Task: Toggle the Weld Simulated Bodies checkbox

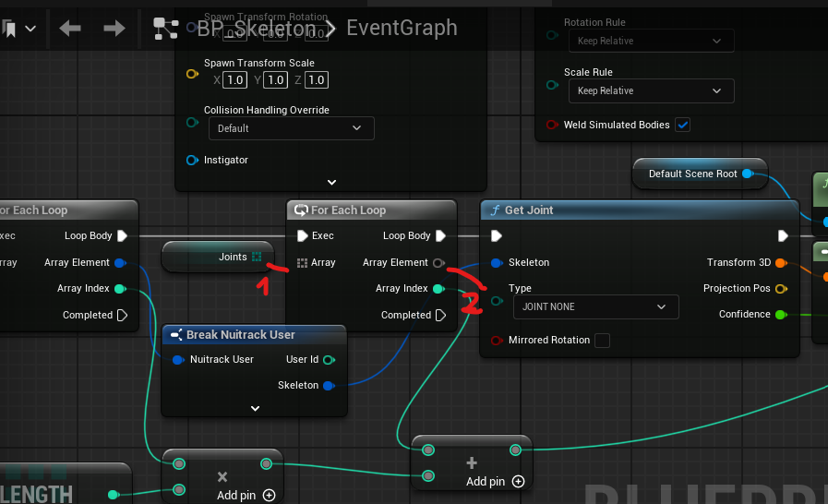Action: click(x=683, y=126)
